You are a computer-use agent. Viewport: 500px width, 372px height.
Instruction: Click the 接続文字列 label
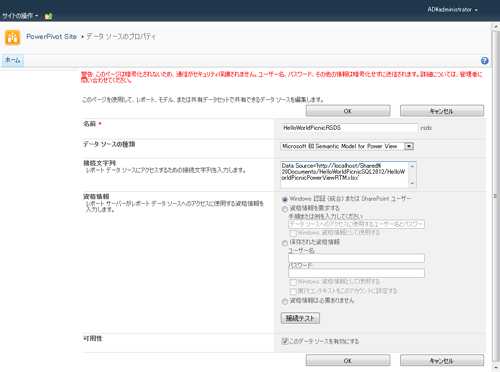tap(99, 163)
